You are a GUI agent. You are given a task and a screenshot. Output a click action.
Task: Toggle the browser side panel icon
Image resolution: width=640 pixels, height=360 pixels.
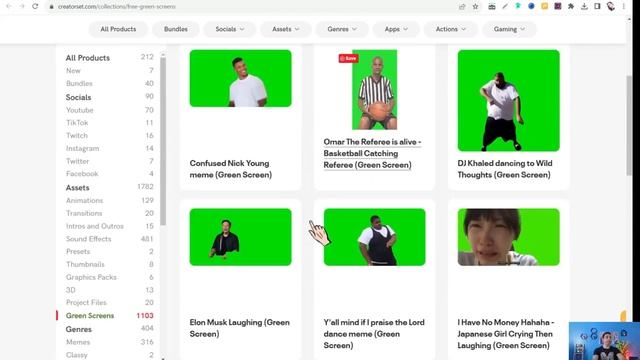coord(597,6)
